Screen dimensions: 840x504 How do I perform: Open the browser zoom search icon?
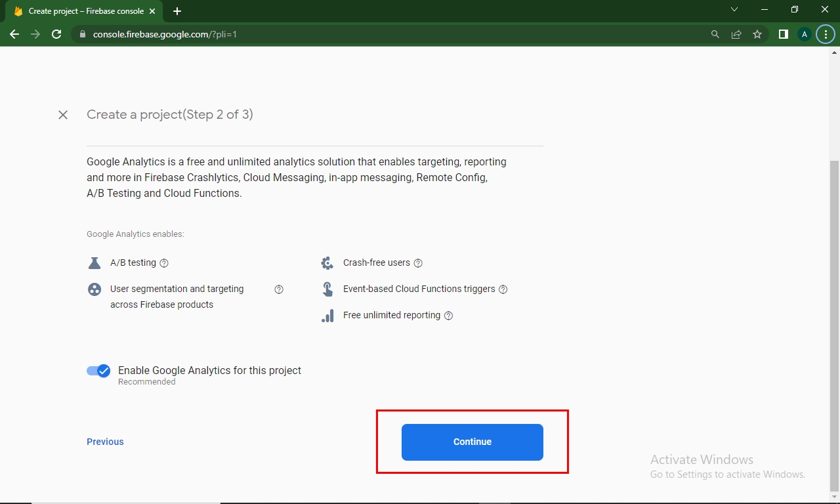715,34
